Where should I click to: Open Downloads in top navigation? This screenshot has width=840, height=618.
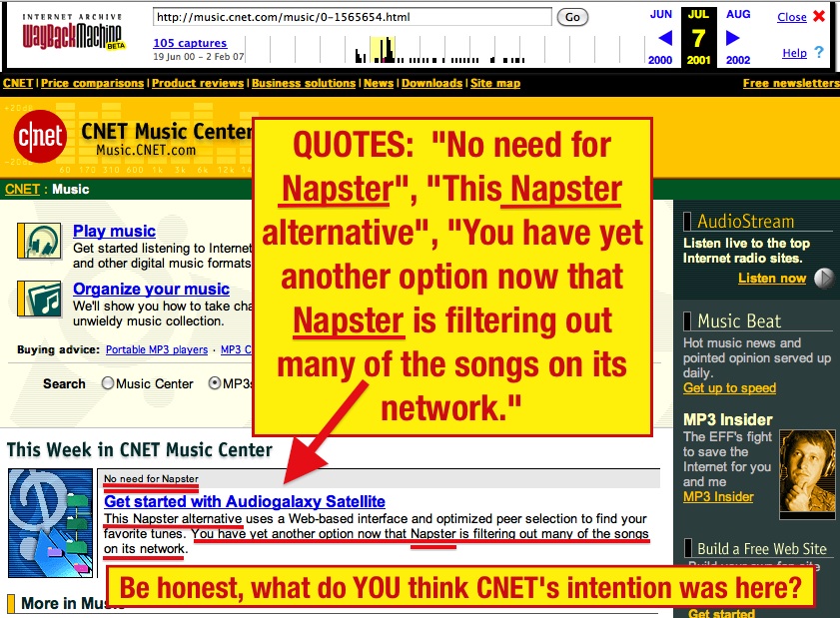pos(431,83)
